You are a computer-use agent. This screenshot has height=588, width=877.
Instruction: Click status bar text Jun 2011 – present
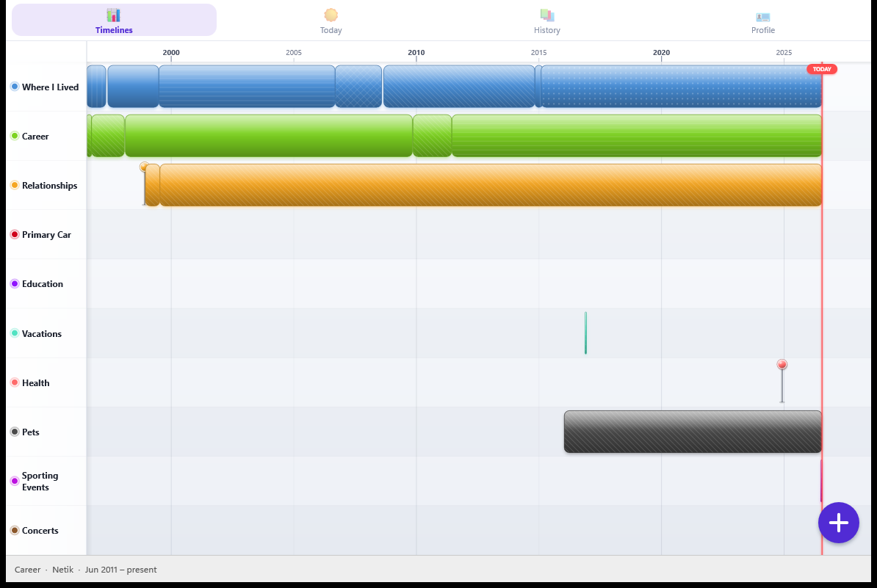[x=120, y=570]
